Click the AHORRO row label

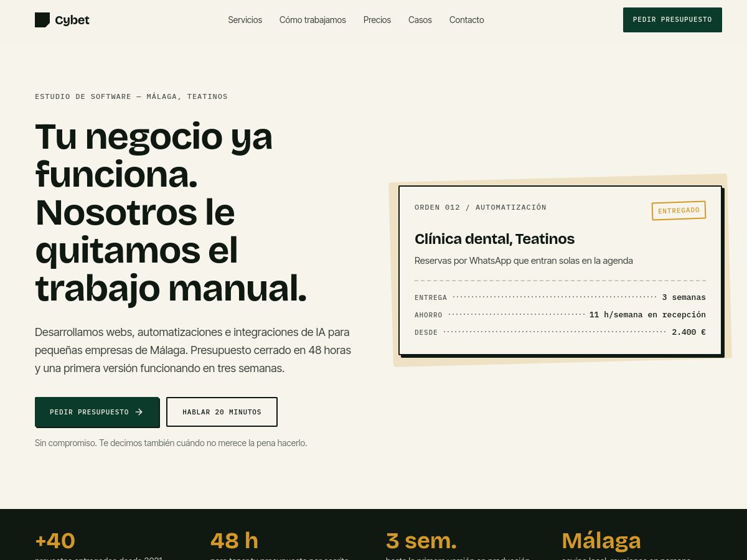click(428, 315)
